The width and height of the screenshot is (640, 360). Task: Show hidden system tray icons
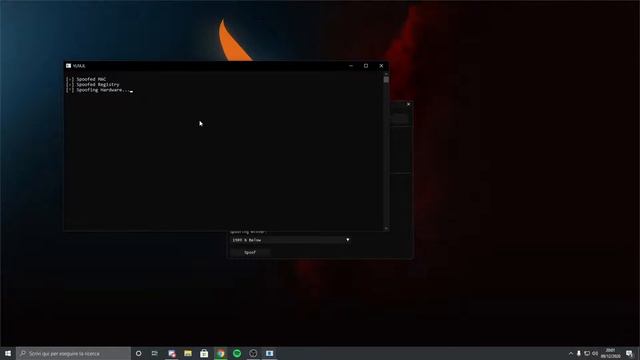tap(571, 353)
